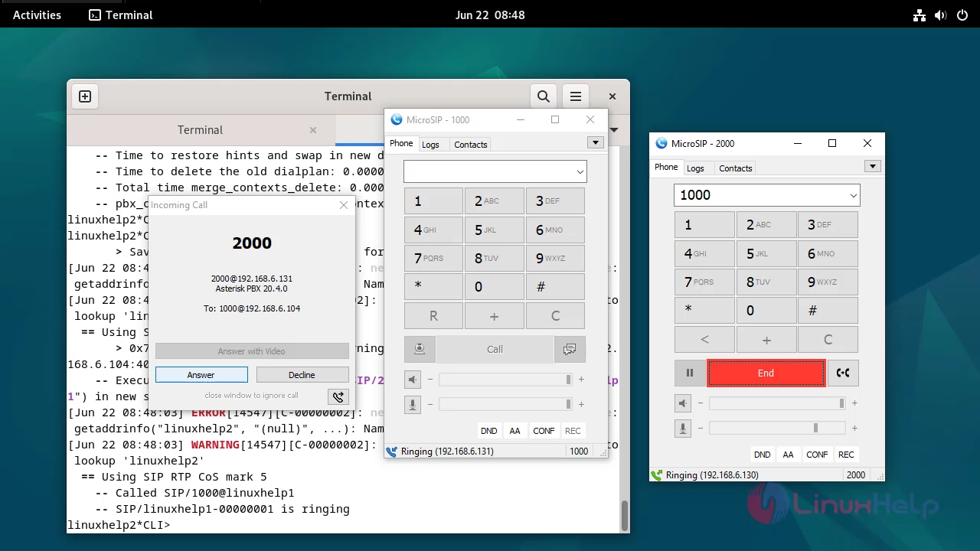
Task: Select Phone tab in MicroSIP 1000
Action: [x=401, y=143]
